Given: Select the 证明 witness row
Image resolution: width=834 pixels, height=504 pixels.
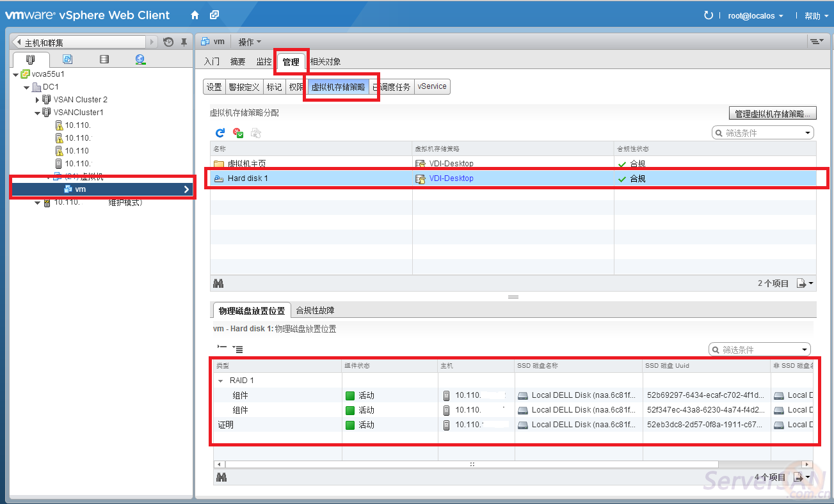Looking at the screenshot, I should (513, 425).
